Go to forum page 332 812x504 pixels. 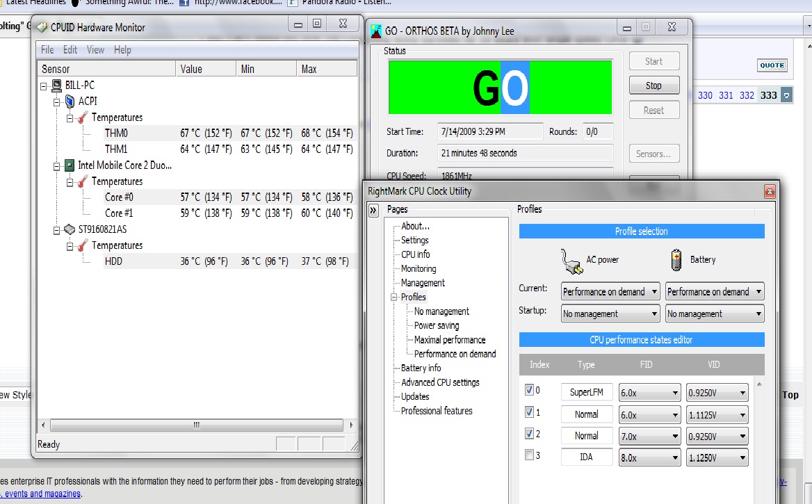click(x=747, y=95)
